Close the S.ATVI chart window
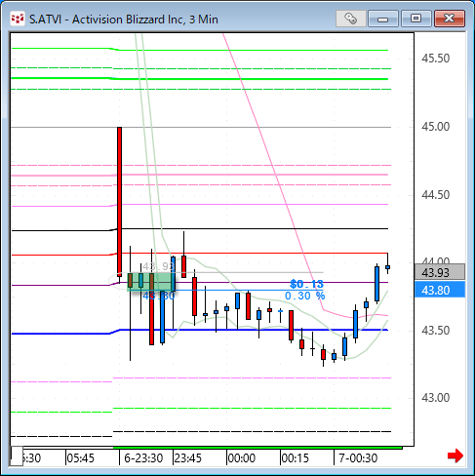 pos(450,19)
